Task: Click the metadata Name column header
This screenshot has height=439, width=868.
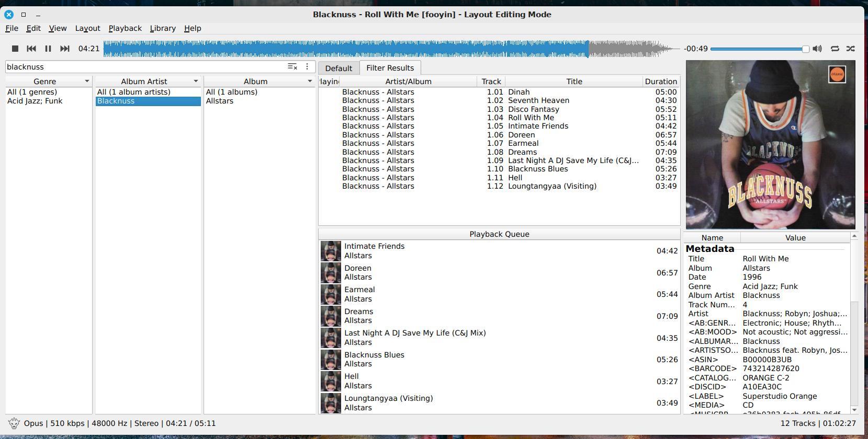Action: [x=712, y=238]
